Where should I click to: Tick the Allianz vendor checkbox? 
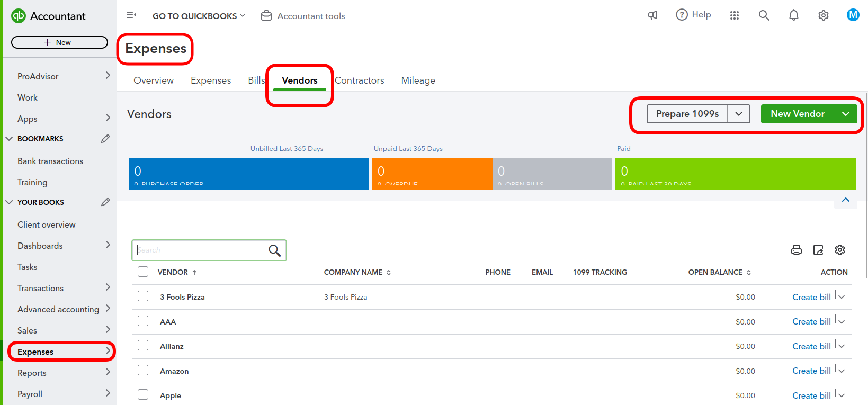click(143, 345)
